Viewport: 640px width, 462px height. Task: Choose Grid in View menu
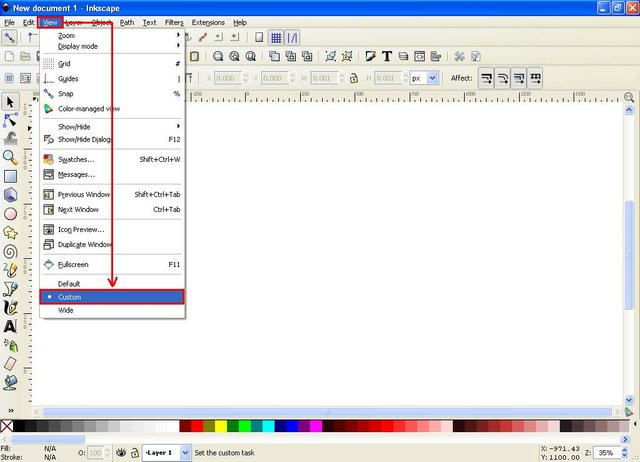pos(112,64)
